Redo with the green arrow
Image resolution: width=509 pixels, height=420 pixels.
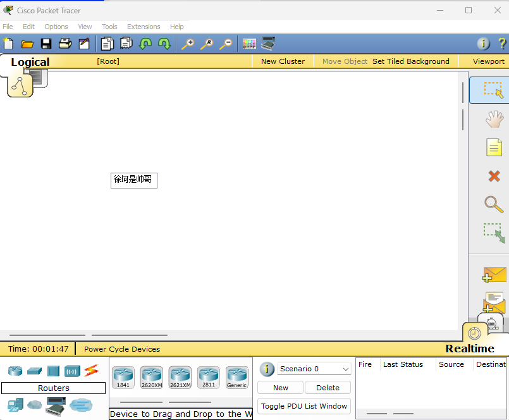pos(164,44)
